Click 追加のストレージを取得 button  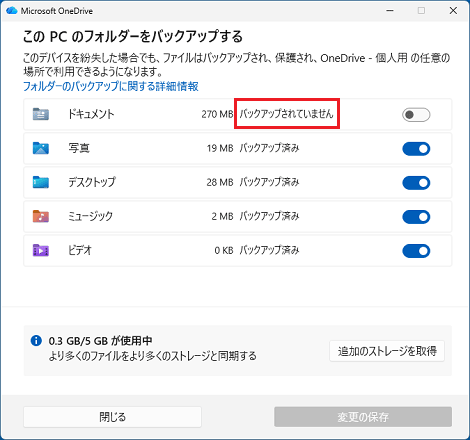tap(387, 351)
